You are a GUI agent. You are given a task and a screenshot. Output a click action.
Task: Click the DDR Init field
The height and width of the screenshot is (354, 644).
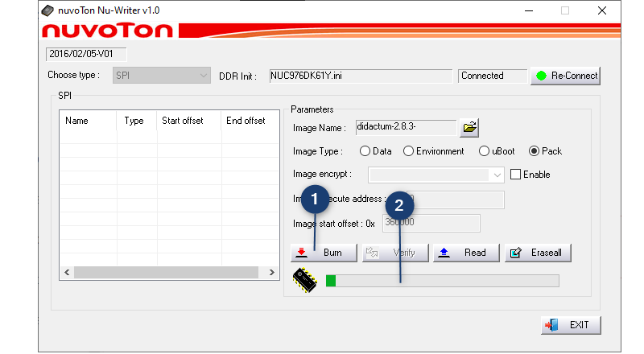(x=361, y=76)
